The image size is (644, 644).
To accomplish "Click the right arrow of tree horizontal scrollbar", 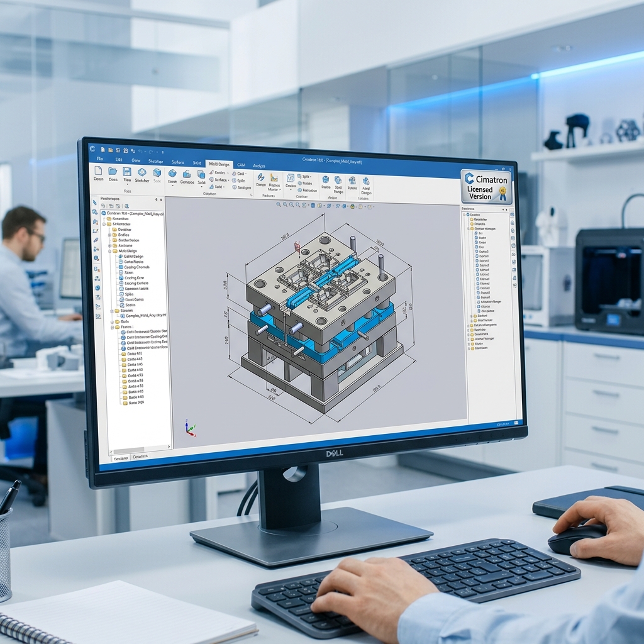I will [169, 447].
